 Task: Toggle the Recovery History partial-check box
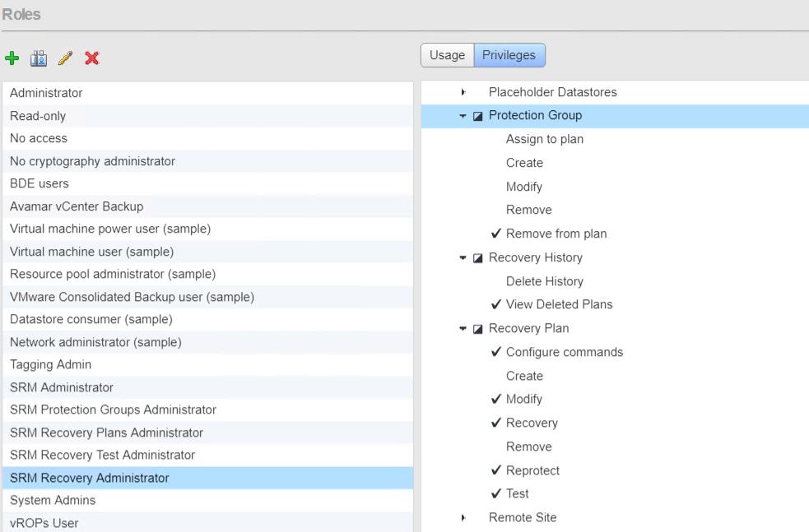478,257
